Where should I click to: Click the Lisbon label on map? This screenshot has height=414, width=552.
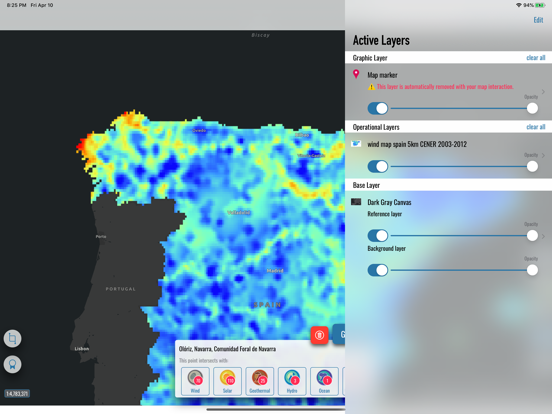click(x=82, y=349)
